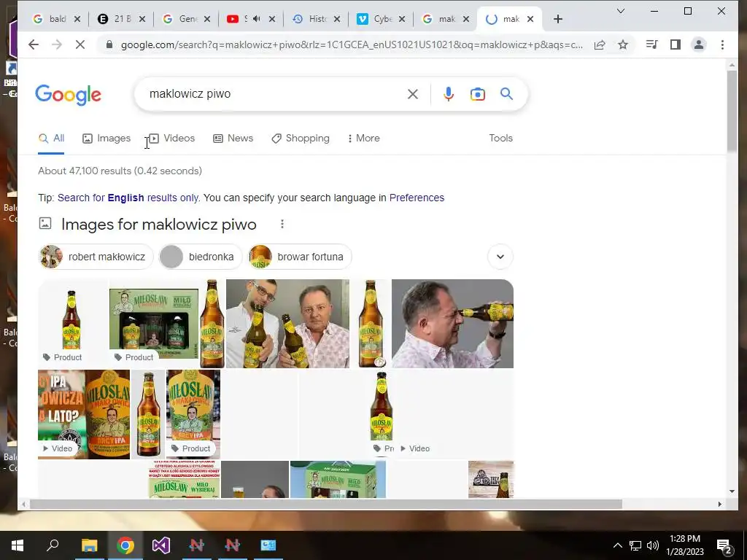The height and width of the screenshot is (560, 747).
Task: Click the address bar URL
Action: (x=351, y=44)
